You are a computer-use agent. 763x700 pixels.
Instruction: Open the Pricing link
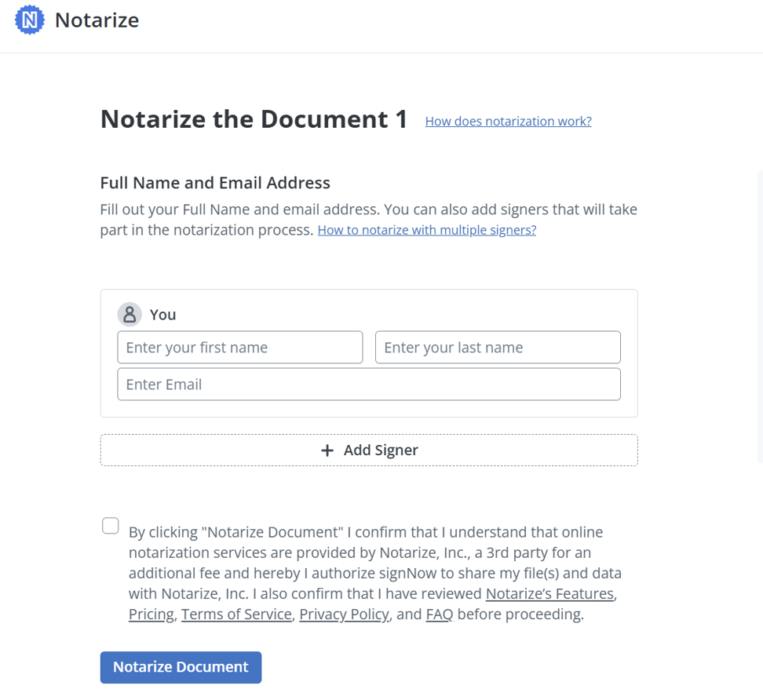151,614
